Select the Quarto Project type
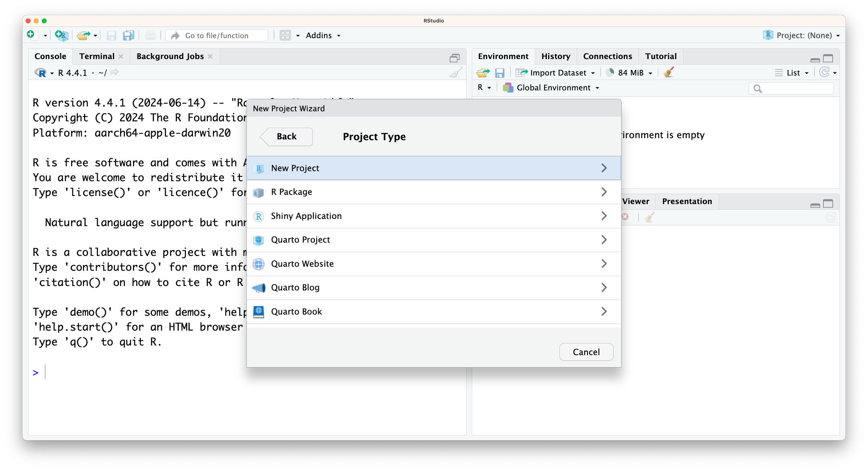Image resolution: width=868 pixels, height=470 pixels. 434,240
